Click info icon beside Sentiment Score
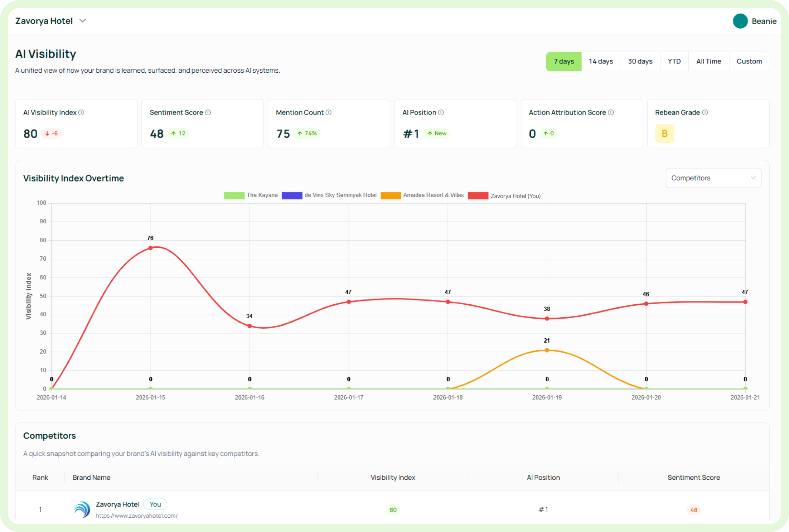The width and height of the screenshot is (789, 532). 208,112
